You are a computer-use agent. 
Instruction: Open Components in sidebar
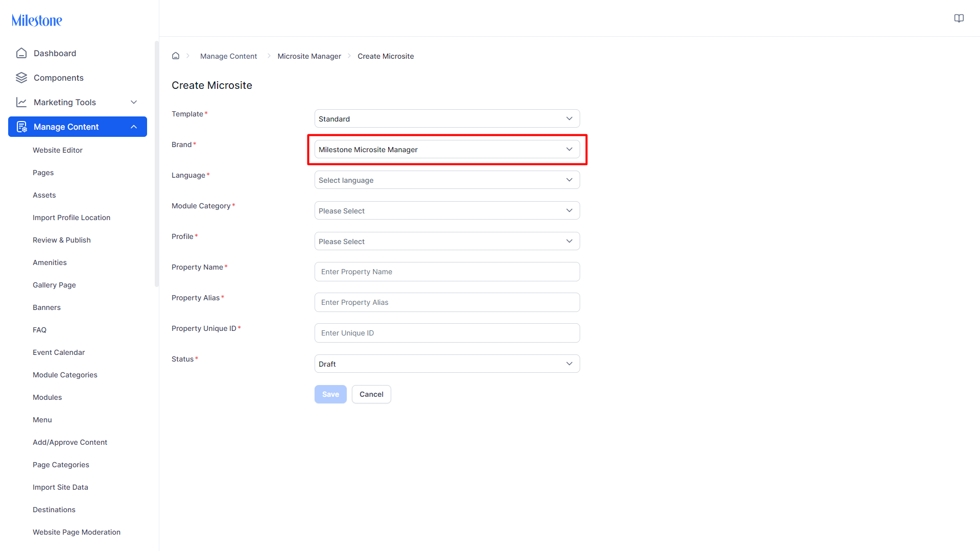pyautogui.click(x=78, y=78)
